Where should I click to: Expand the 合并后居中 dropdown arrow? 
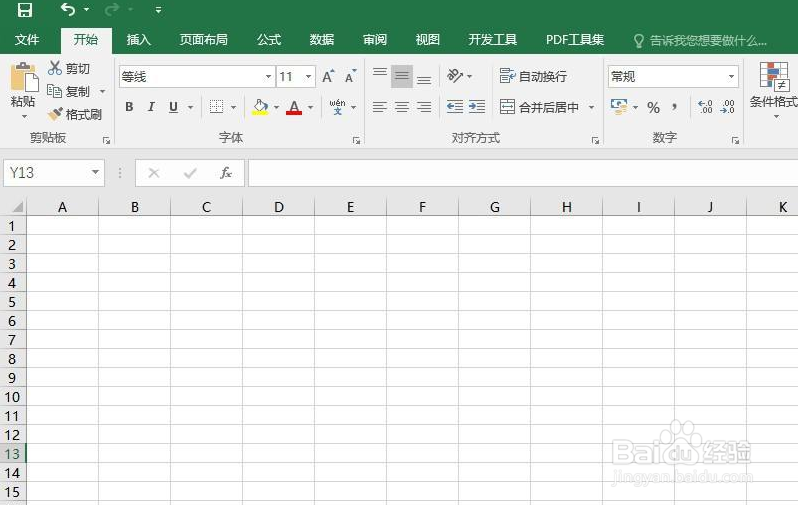click(591, 107)
